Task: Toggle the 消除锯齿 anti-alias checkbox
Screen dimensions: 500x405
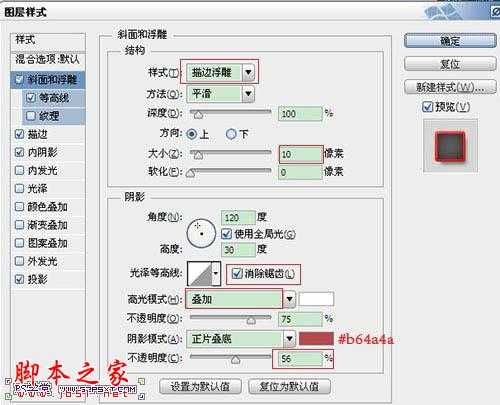Action: click(237, 274)
